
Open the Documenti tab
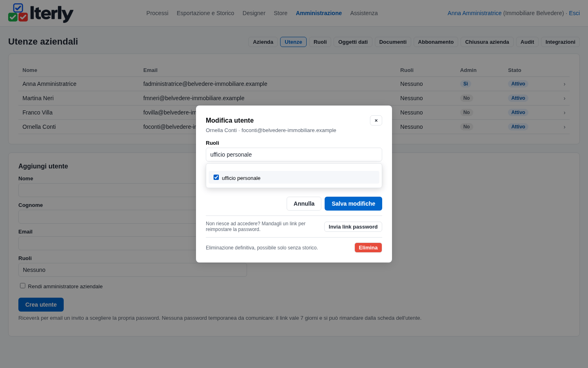[393, 42]
